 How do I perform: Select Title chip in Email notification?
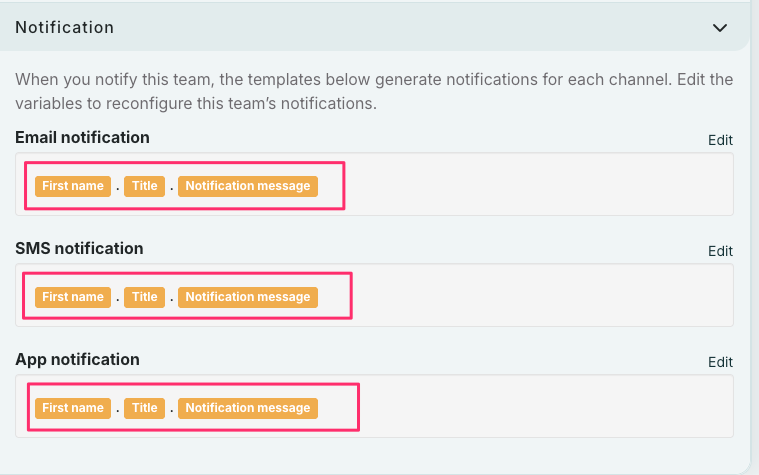(x=145, y=186)
